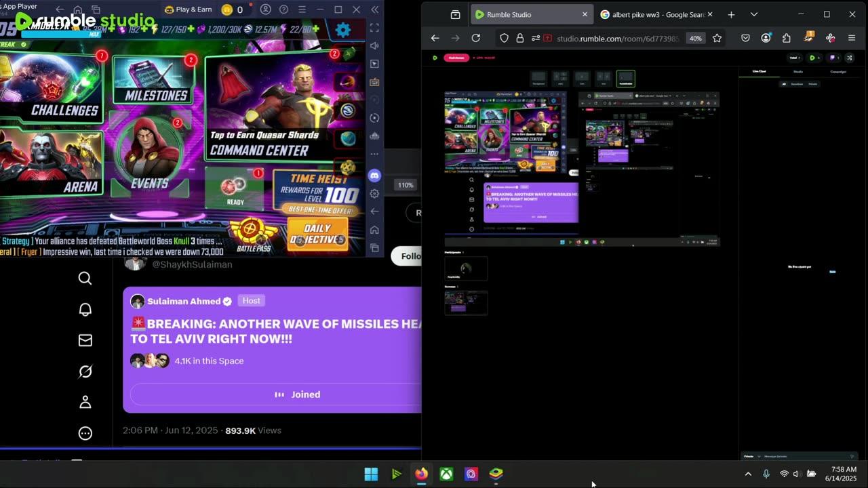Image resolution: width=868 pixels, height=488 pixels.
Task: Open the taskbar clock showing 7:58 AM
Action: (x=841, y=474)
